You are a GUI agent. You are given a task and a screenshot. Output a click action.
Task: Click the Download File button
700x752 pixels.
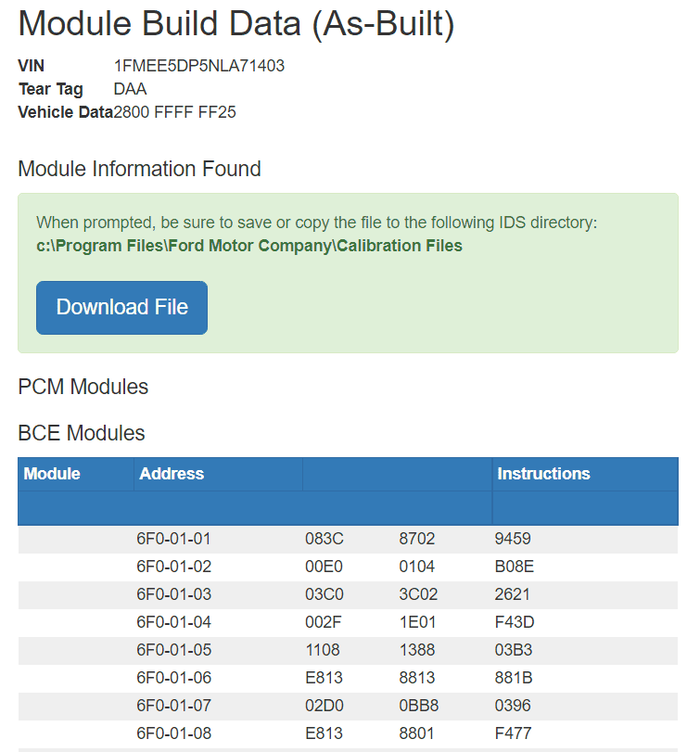point(121,308)
